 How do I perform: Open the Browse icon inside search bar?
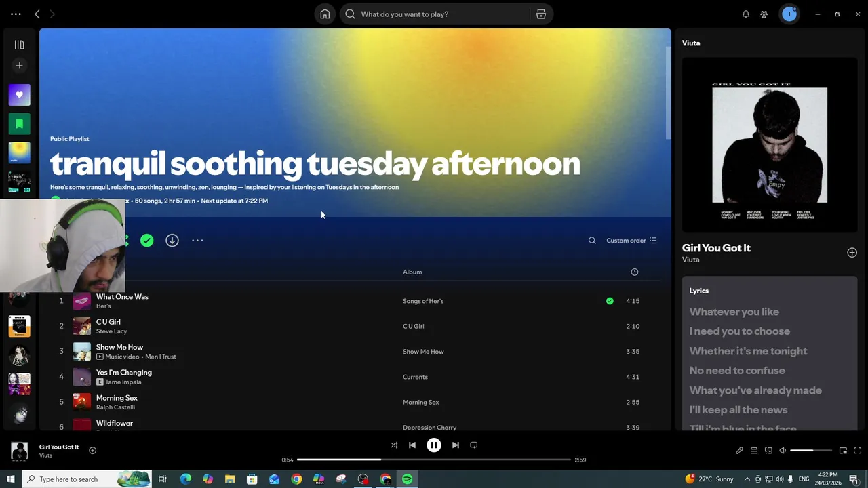pos(541,14)
